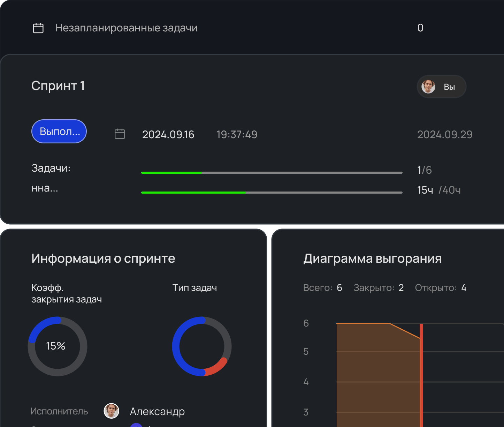The image size is (504, 427).
Task: Open the Выпол... sprint status pill
Action: pos(59,131)
